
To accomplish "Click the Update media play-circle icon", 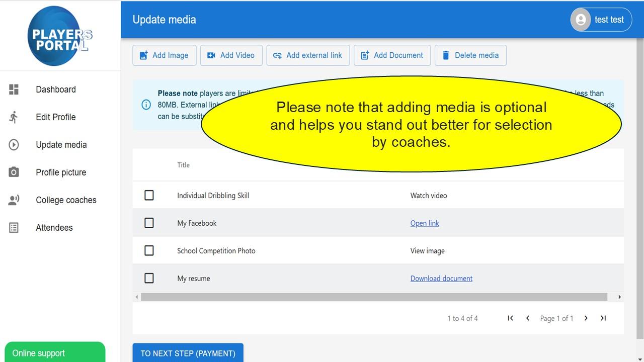I will [x=14, y=145].
